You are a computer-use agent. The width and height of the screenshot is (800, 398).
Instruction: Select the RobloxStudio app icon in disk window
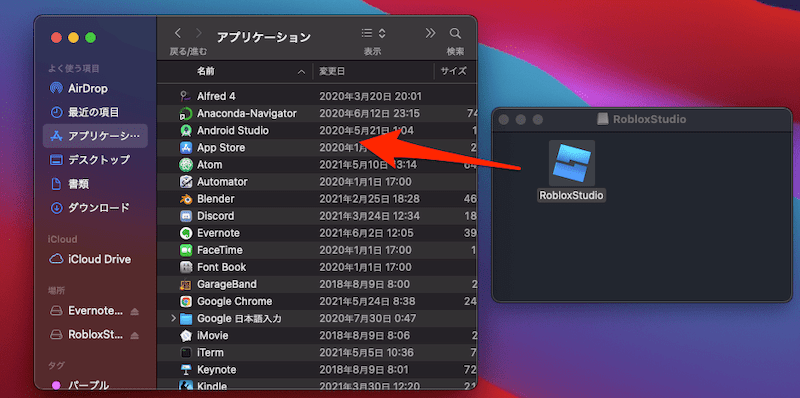coord(571,163)
